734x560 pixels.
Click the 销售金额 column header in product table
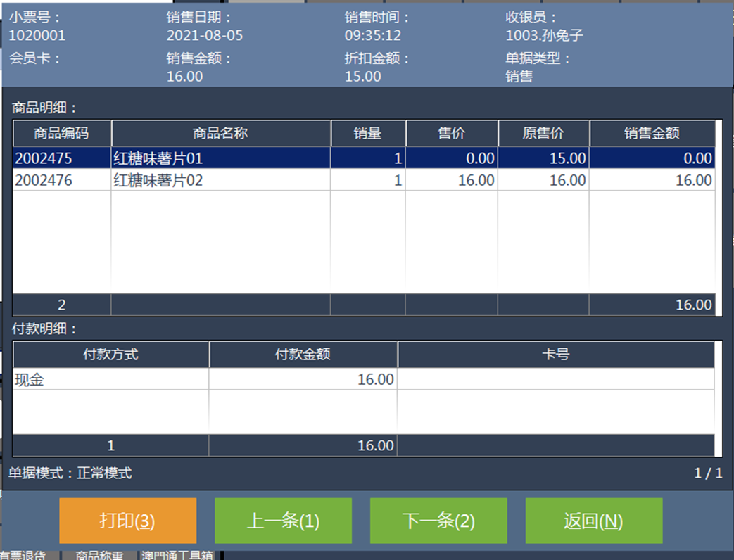click(x=652, y=133)
